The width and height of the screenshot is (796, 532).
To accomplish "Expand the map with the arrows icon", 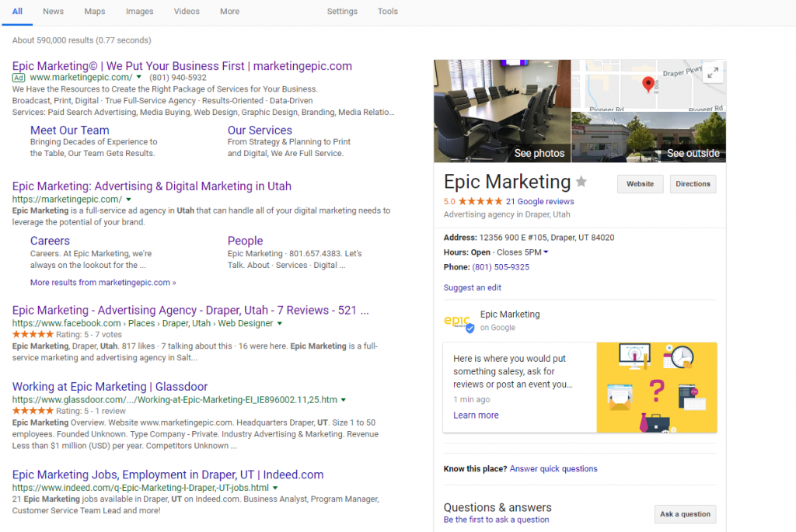I will point(713,73).
